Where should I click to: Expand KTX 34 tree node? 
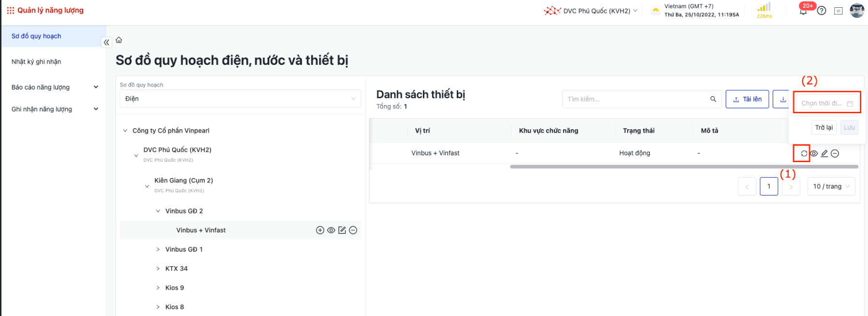[158, 269]
